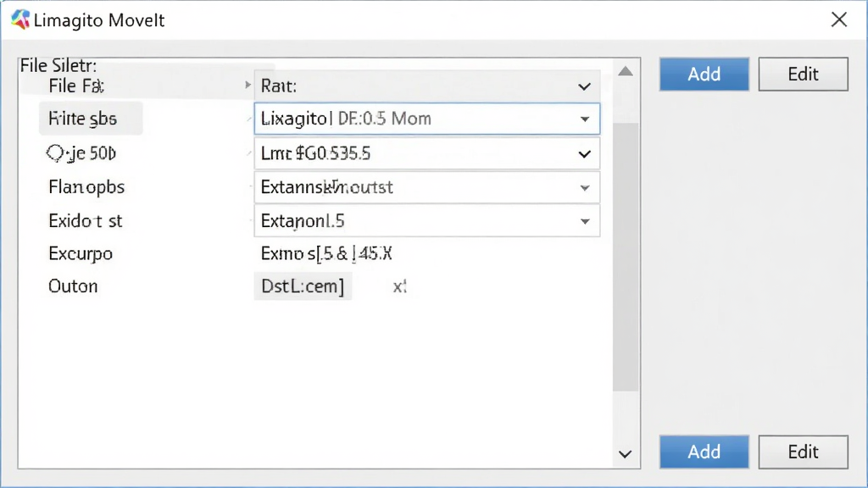Click the lower Add button
868x488 pixels.
704,452
